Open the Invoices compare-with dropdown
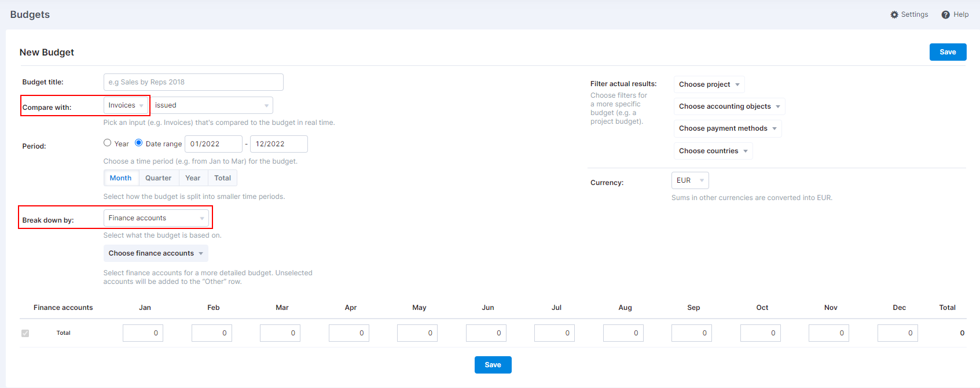This screenshot has height=388, width=980. (126, 105)
